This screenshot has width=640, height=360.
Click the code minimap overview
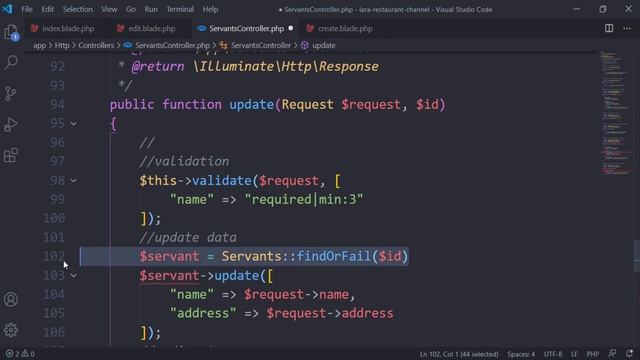[616, 114]
